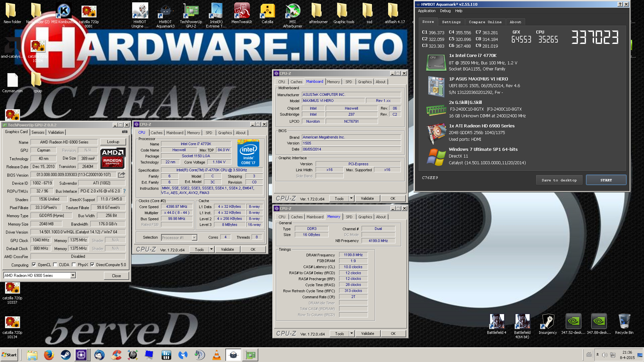Click the volume speaker icon in system tray
The width and height of the screenshot is (644, 362).
tap(604, 355)
